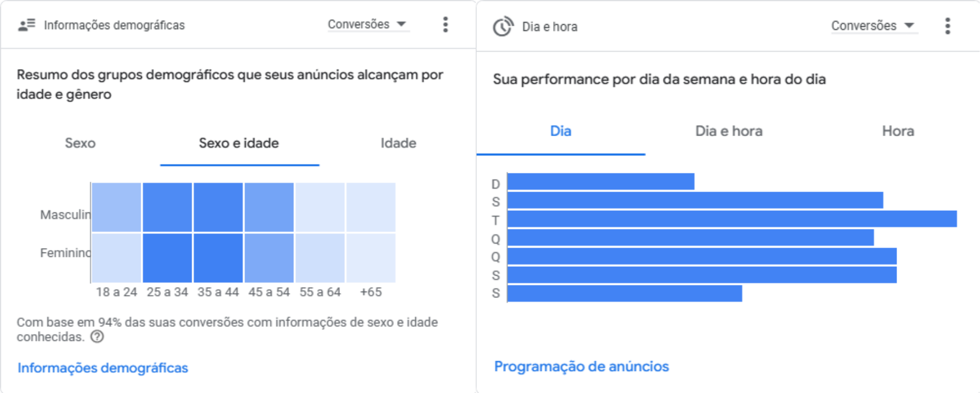The height and width of the screenshot is (393, 980).
Task: Switch to the Hora tab
Action: [898, 131]
